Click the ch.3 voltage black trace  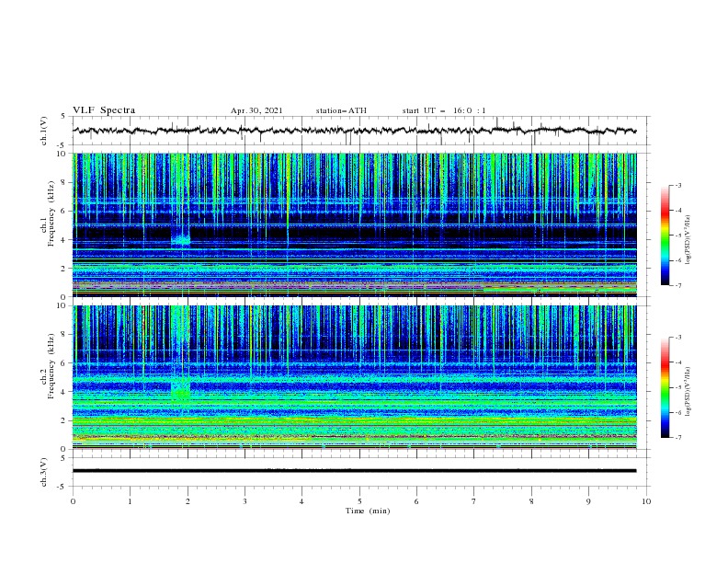tap(354, 471)
